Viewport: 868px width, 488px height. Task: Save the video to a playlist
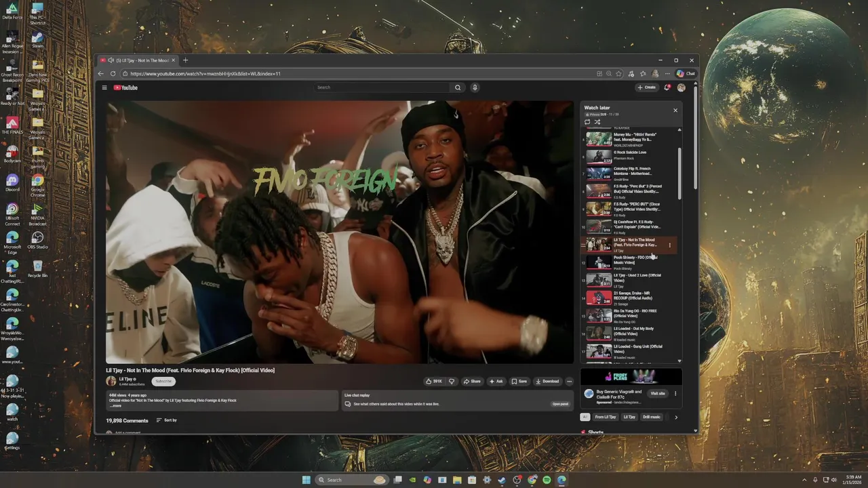point(519,381)
